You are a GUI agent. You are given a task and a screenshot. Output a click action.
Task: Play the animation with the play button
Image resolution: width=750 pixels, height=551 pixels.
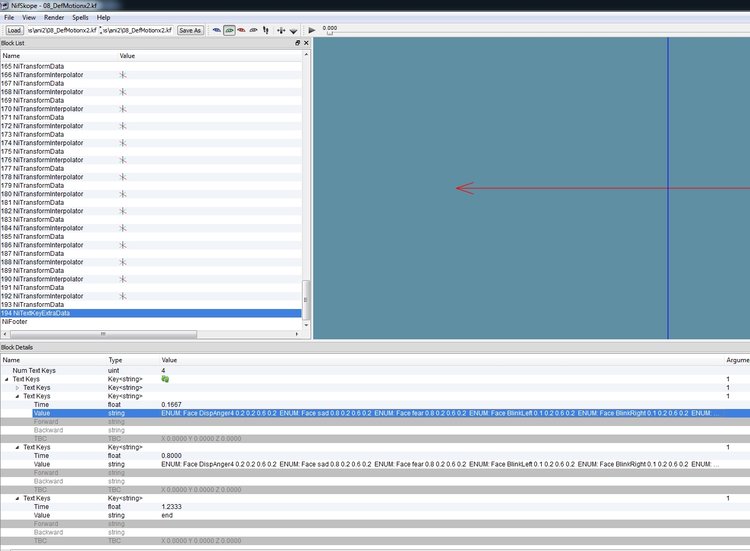tap(311, 30)
